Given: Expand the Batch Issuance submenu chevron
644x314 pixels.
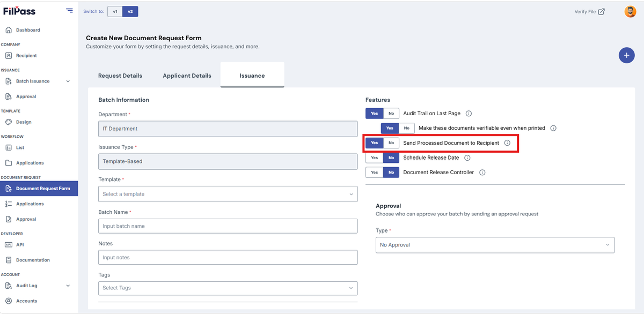Looking at the screenshot, I should point(68,81).
